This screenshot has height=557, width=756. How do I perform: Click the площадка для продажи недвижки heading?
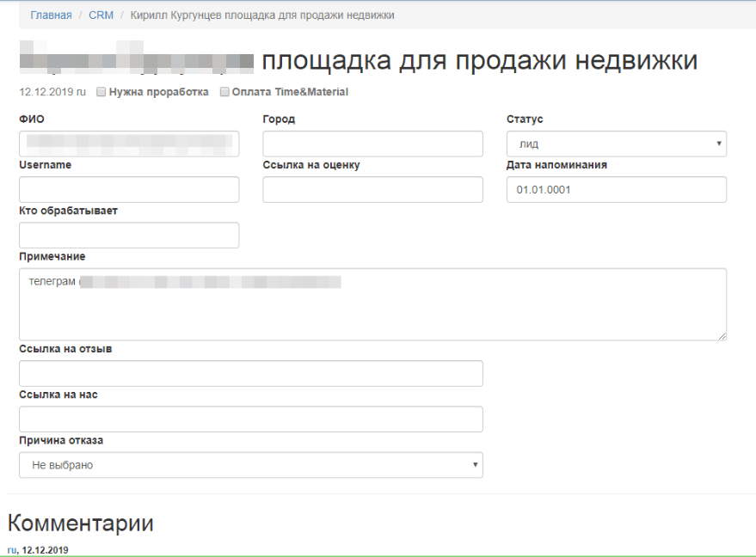[479, 60]
